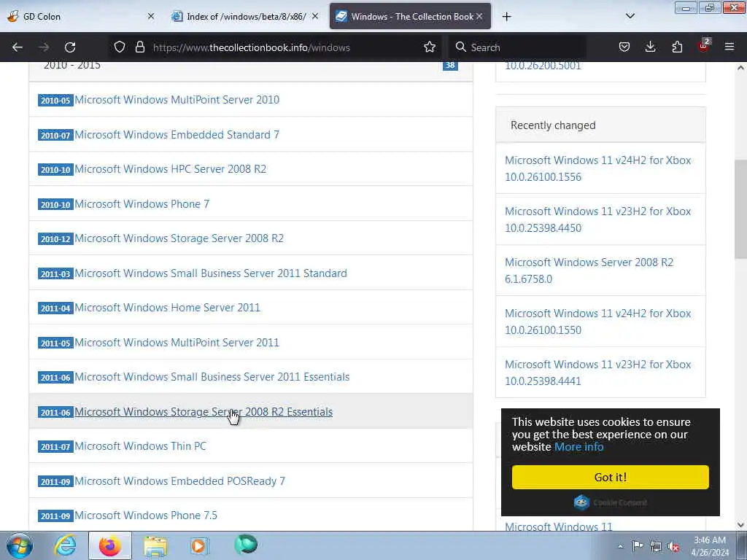Open Microsoft Windows Phone 7.5 link
The image size is (747, 560).
pyautogui.click(x=146, y=516)
